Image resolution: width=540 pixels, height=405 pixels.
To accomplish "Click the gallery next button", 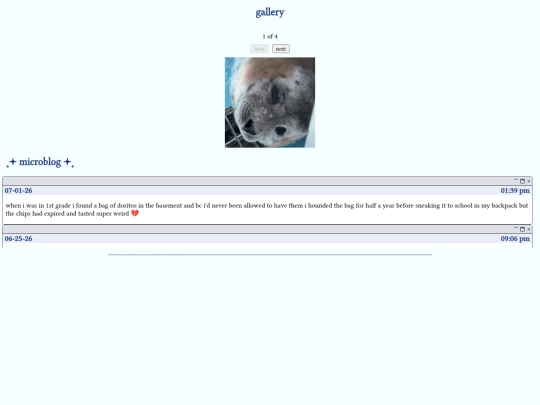I will point(281,49).
